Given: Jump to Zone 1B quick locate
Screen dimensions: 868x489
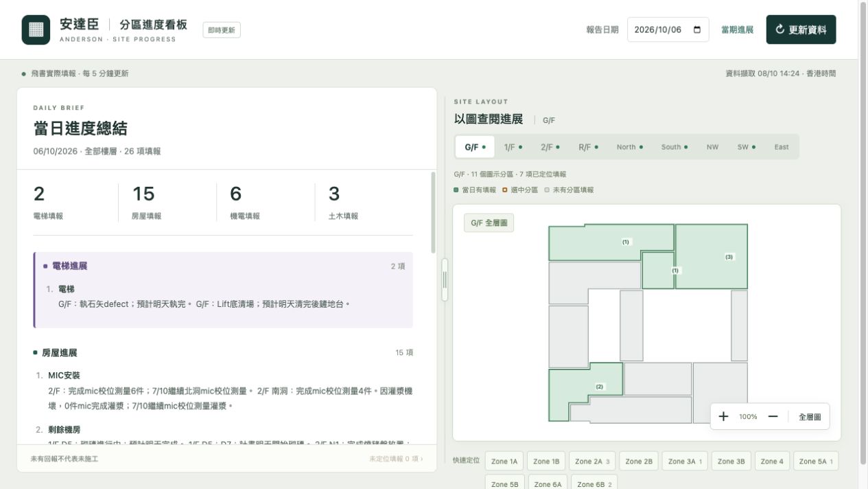Looking at the screenshot, I should click(546, 462).
